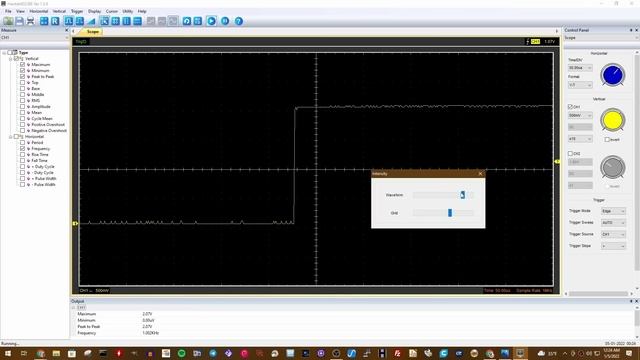
Task: Toggle the Frequency measurement checkbox
Action: [x=22, y=149]
